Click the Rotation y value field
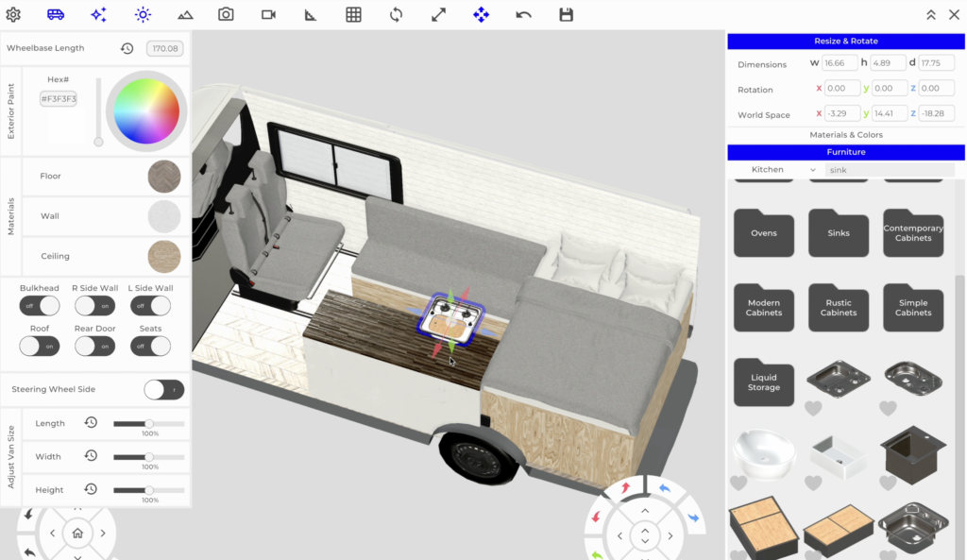Image resolution: width=967 pixels, height=560 pixels. click(889, 88)
